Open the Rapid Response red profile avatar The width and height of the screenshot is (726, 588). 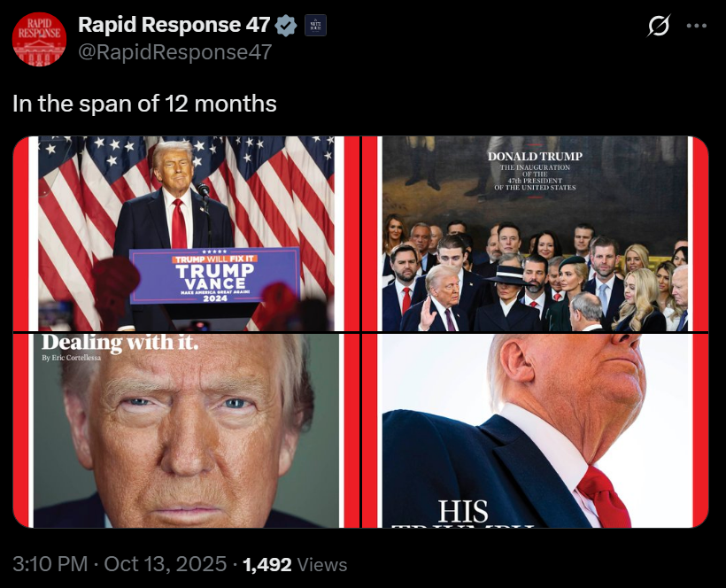point(39,39)
